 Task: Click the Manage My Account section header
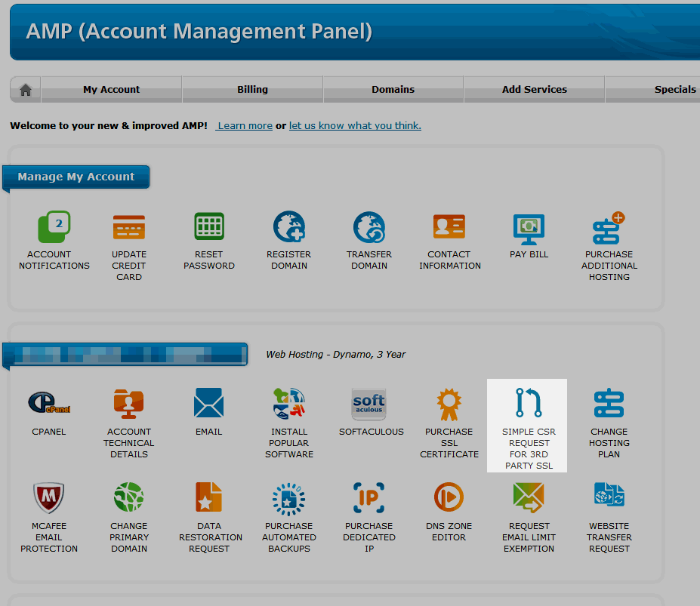[x=76, y=177]
